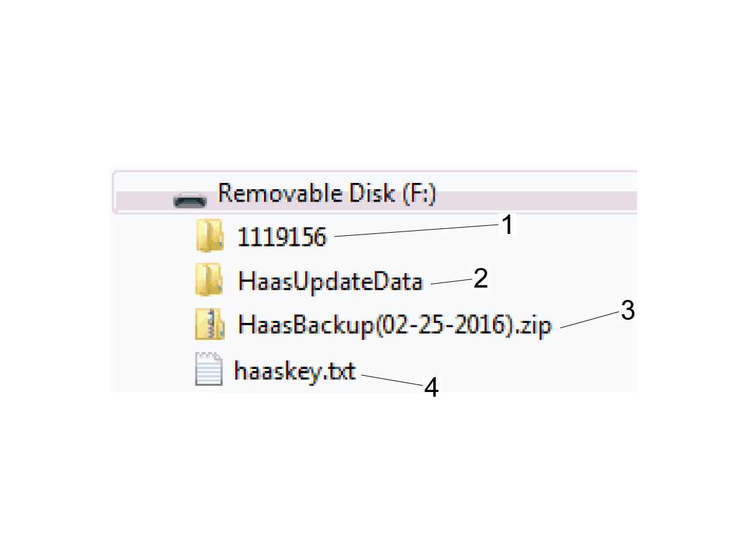Click the leader line pointing to HaasUpdateData
747x560 pixels.
click(x=451, y=282)
